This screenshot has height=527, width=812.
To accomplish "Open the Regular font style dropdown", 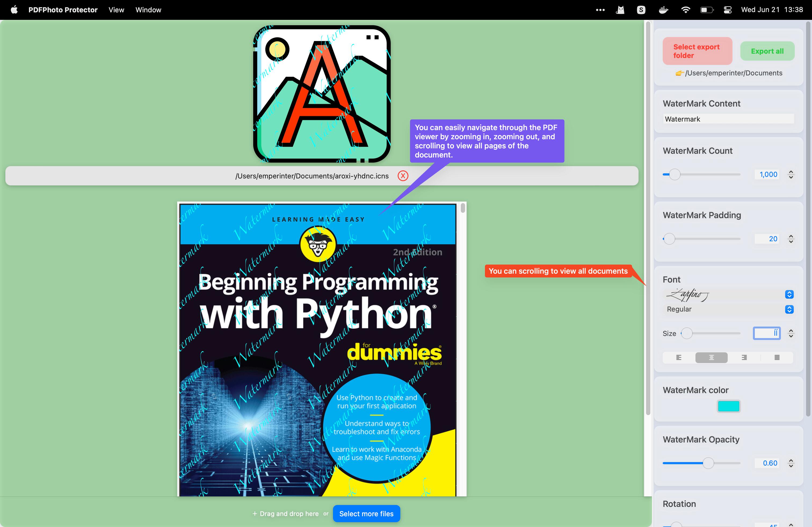I will [x=789, y=309].
